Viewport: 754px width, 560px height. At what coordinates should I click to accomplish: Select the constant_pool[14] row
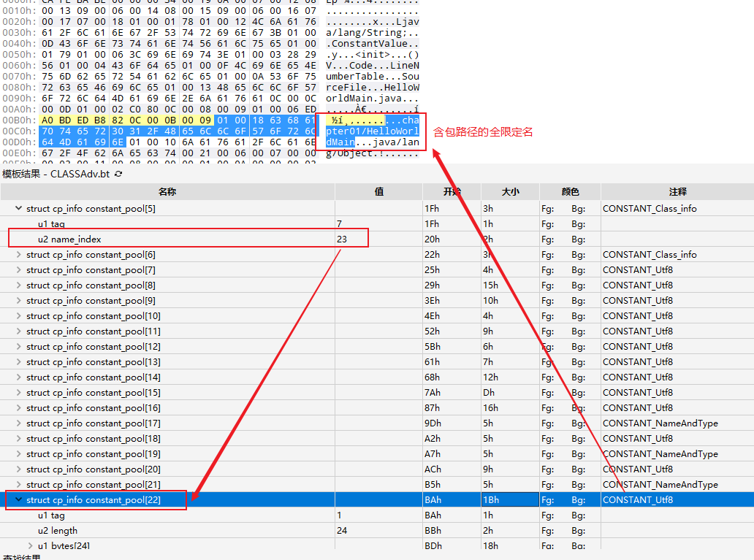93,377
